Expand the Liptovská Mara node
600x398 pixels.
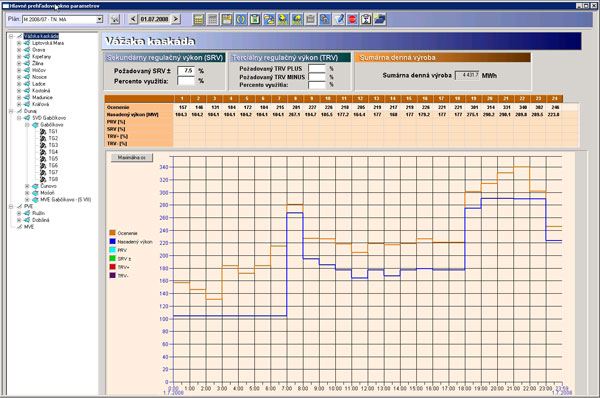coord(19,43)
